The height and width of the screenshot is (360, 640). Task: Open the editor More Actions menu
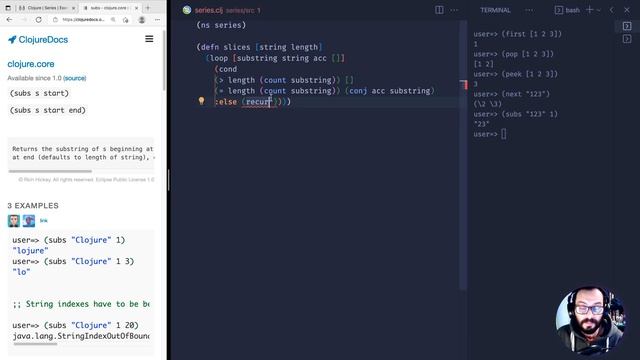point(454,10)
